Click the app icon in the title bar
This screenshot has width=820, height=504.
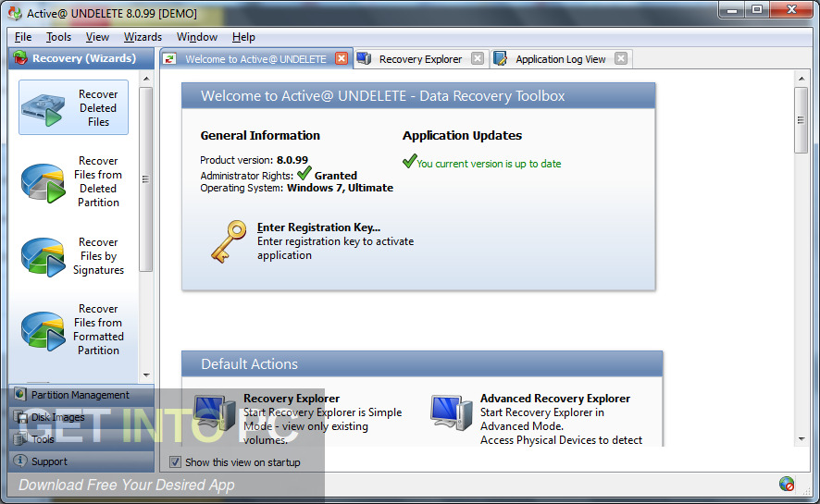tap(15, 13)
